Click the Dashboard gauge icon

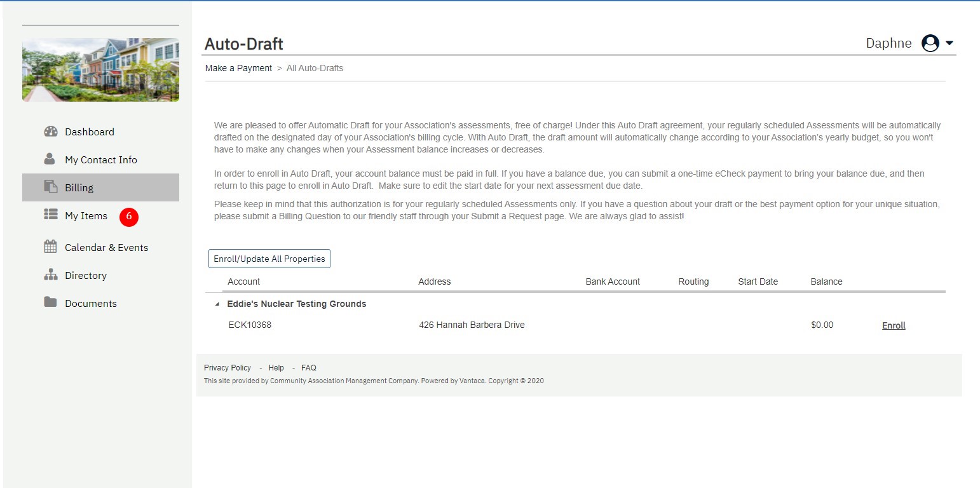click(x=51, y=132)
